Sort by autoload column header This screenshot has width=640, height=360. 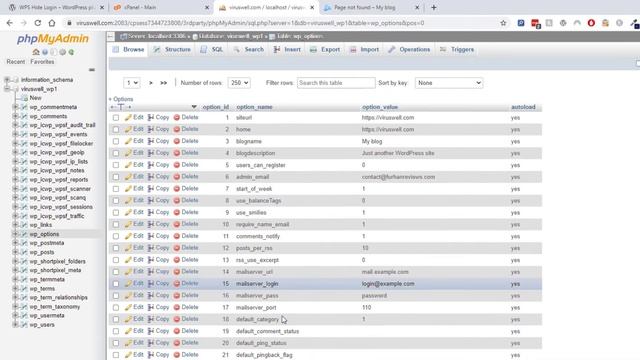tap(523, 107)
